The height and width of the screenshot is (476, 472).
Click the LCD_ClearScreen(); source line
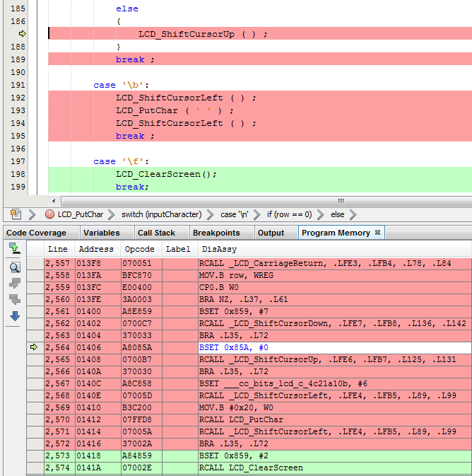[166, 174]
